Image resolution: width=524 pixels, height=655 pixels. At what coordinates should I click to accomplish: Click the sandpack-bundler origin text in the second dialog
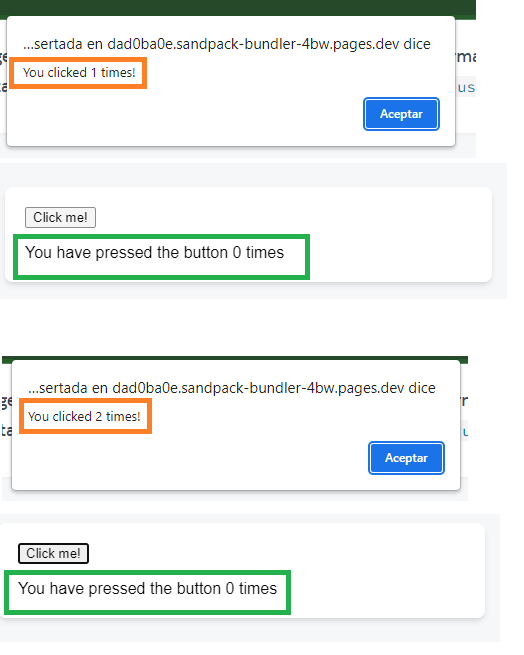coord(231,388)
